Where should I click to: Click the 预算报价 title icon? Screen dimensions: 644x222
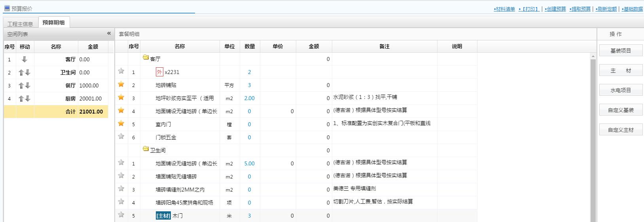7,8
